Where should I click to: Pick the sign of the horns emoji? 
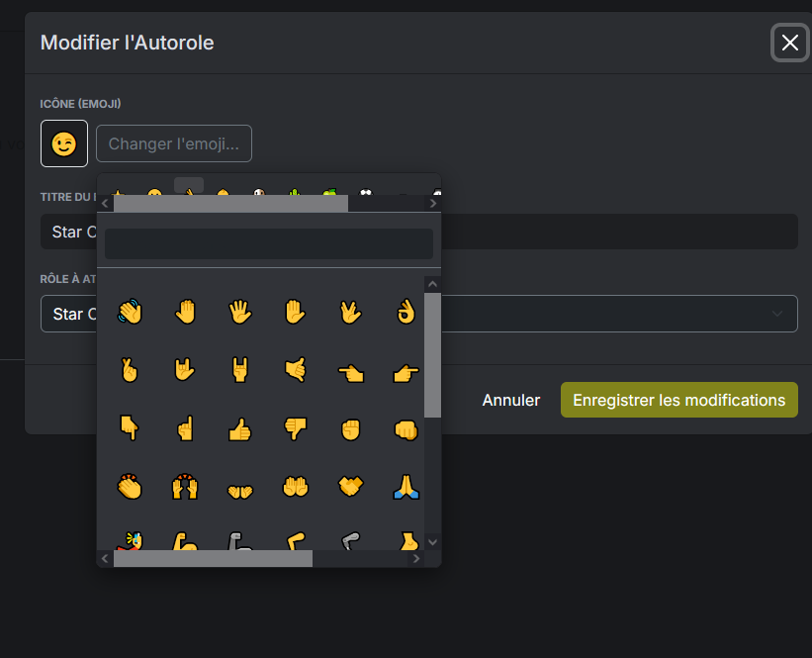pyautogui.click(x=239, y=370)
